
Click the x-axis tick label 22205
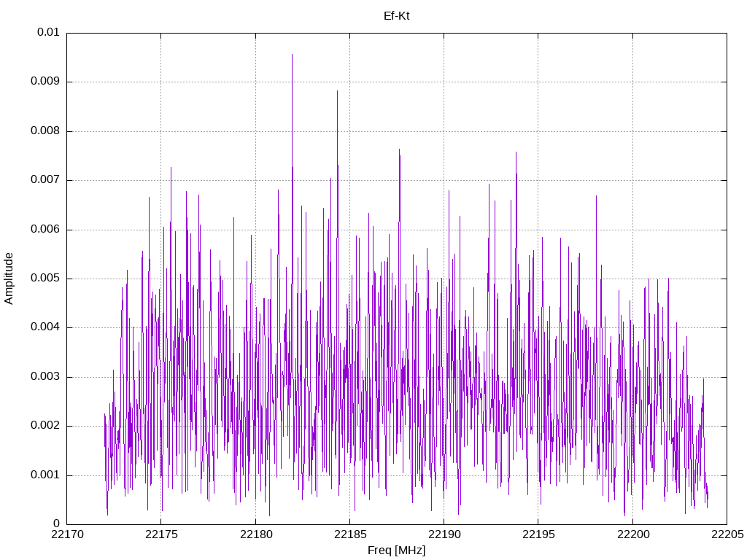click(727, 534)
